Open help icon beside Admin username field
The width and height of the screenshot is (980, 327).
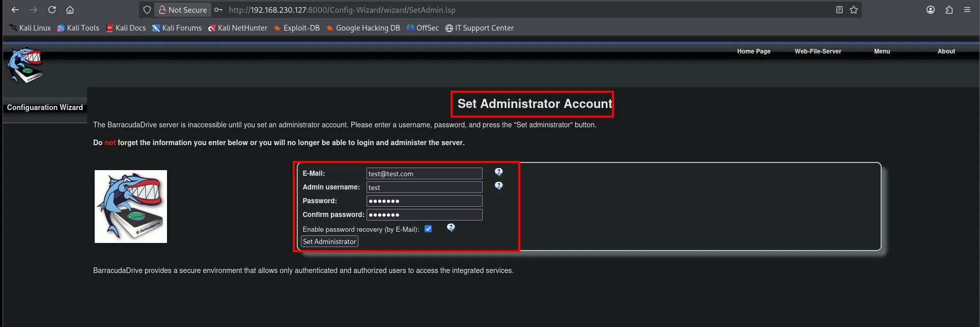pos(499,186)
